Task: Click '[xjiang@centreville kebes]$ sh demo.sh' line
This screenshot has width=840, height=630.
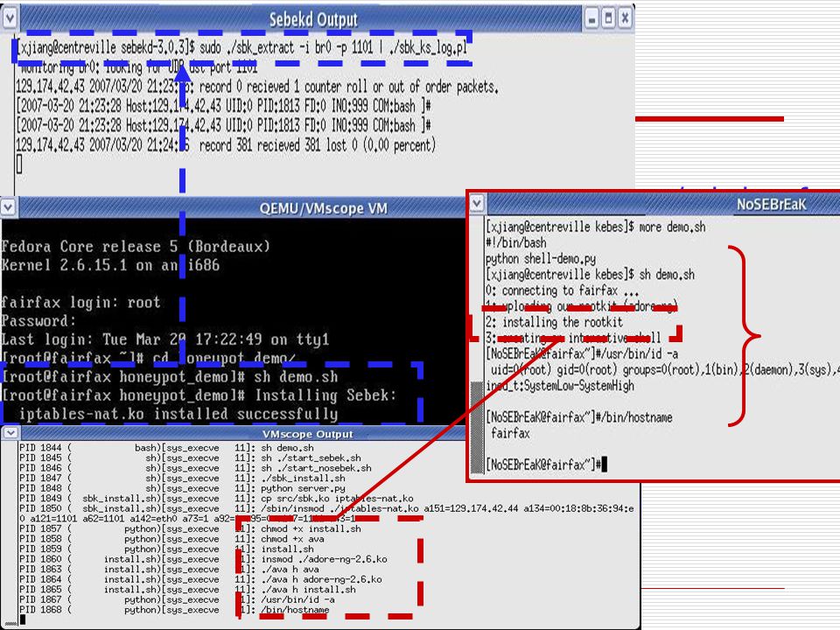Action: [590, 274]
